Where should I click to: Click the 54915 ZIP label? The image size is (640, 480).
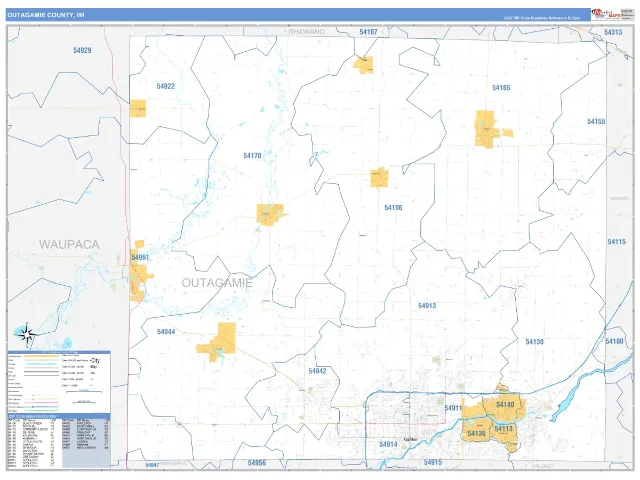click(433, 462)
